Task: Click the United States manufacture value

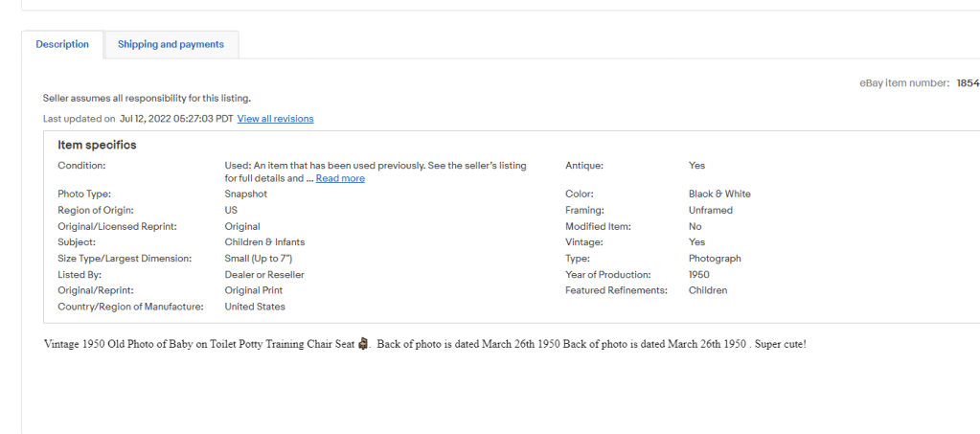Action: click(255, 307)
